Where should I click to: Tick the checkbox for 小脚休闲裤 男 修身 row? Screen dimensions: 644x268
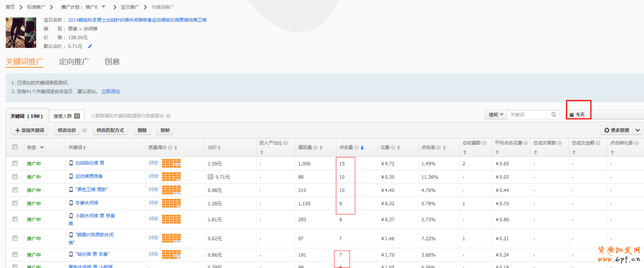(x=15, y=219)
